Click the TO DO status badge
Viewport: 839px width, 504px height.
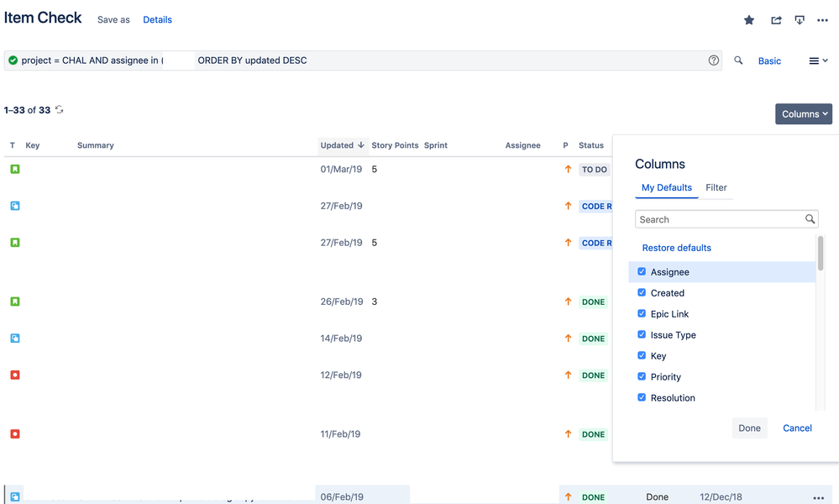[594, 170]
